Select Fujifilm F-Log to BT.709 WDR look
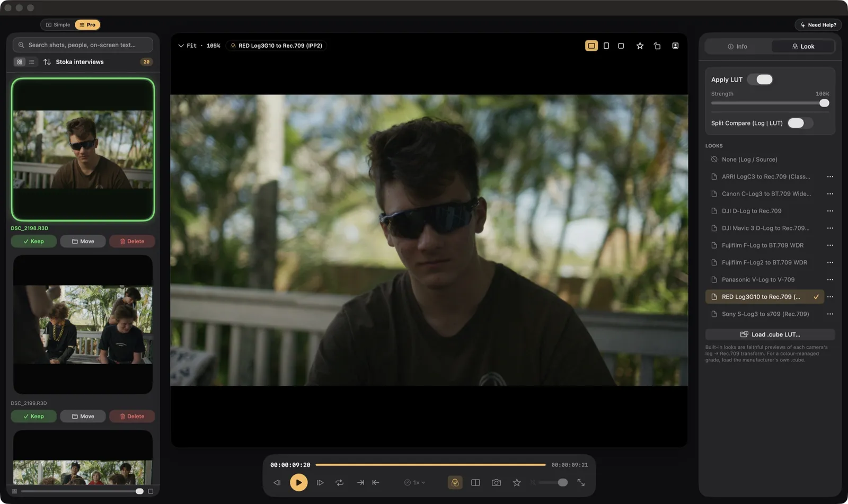Screen dimensions: 848x504 point(764,245)
